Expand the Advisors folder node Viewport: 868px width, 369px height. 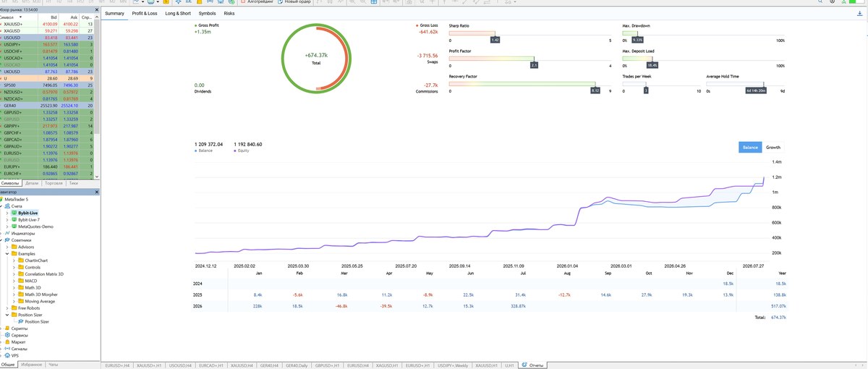(8, 247)
